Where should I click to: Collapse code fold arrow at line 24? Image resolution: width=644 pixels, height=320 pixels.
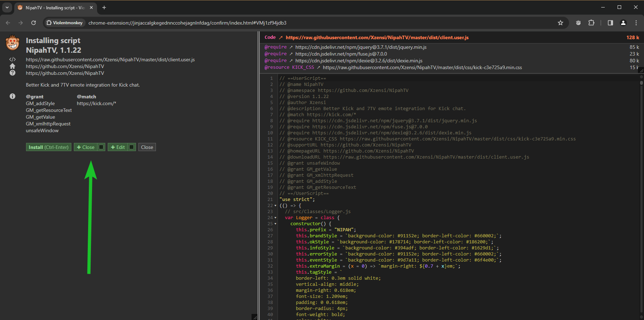pyautogui.click(x=275, y=218)
